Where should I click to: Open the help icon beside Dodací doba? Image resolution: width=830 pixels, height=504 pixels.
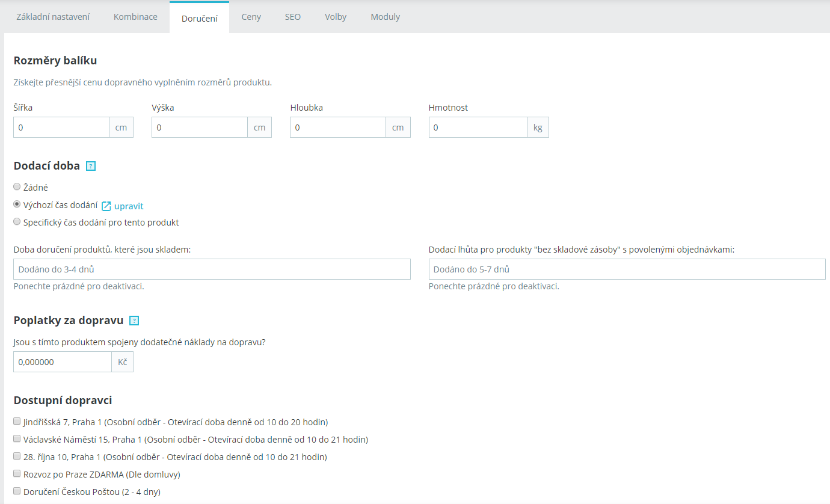91,166
